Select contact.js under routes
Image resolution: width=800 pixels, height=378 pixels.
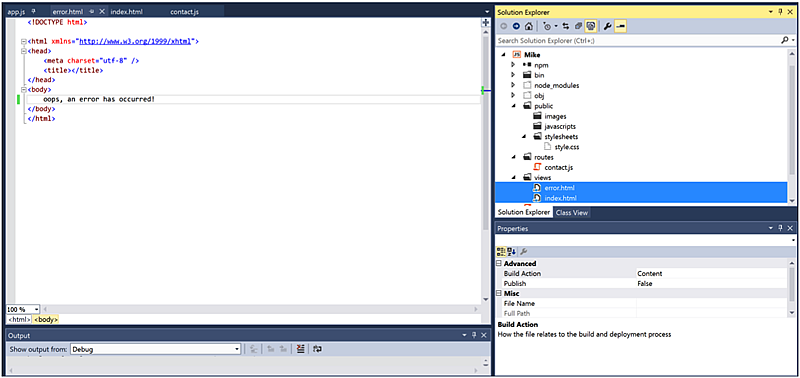558,167
